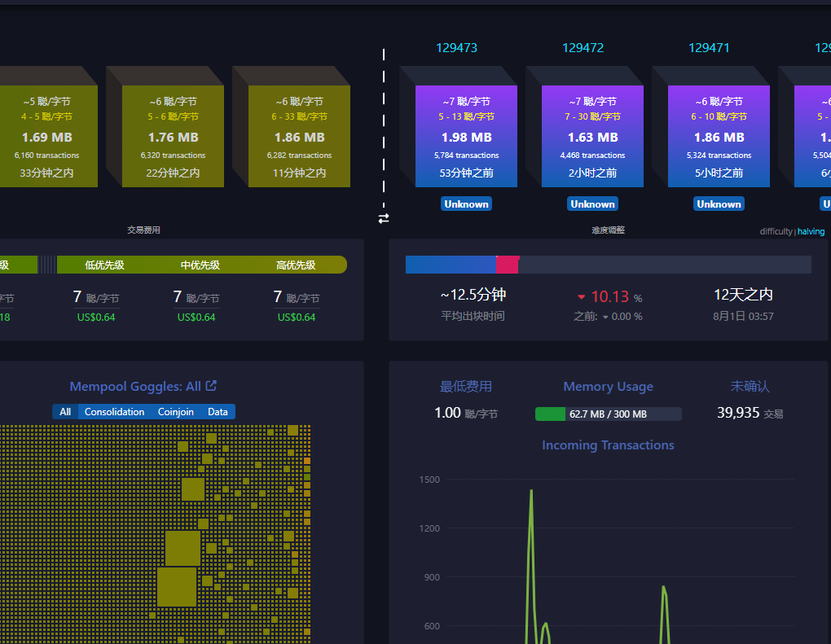The width and height of the screenshot is (831, 644).
Task: Click the 交易费用 section title
Action: (x=143, y=230)
